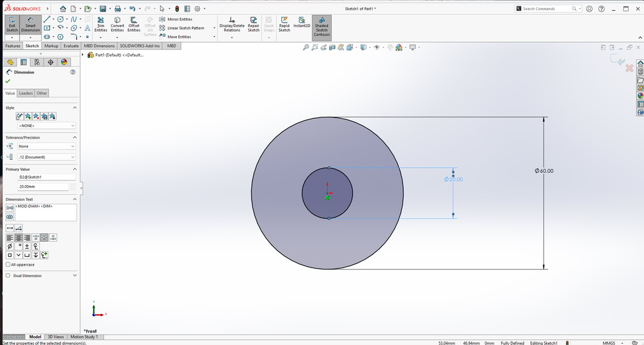Viewport: 644px width, 345px height.
Task: Click Mirror Entities
Action: [176, 19]
